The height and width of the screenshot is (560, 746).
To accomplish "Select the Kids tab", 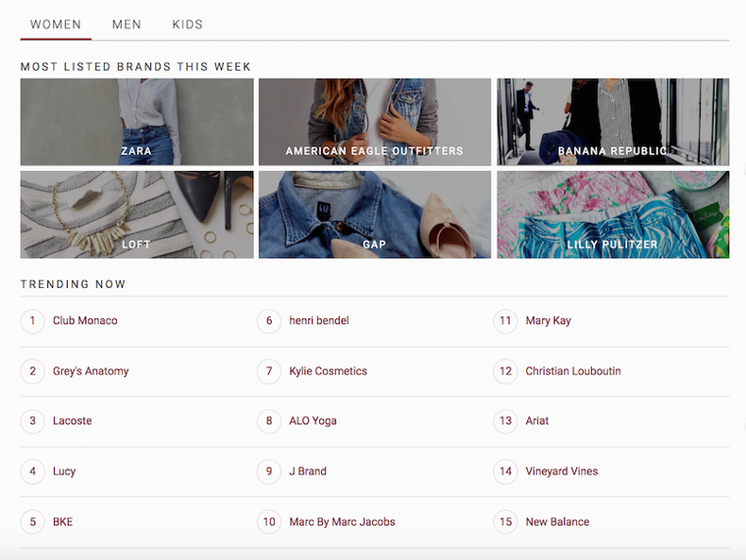I will [187, 25].
